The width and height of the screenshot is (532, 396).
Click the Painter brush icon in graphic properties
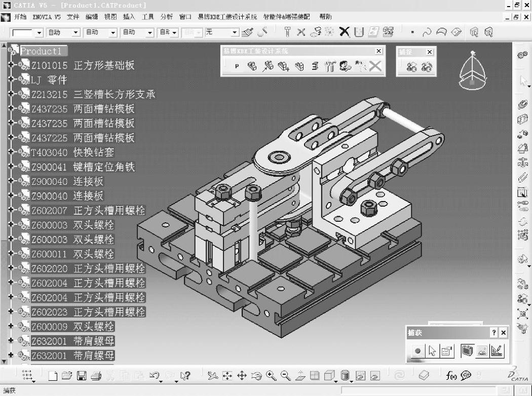pos(247,32)
